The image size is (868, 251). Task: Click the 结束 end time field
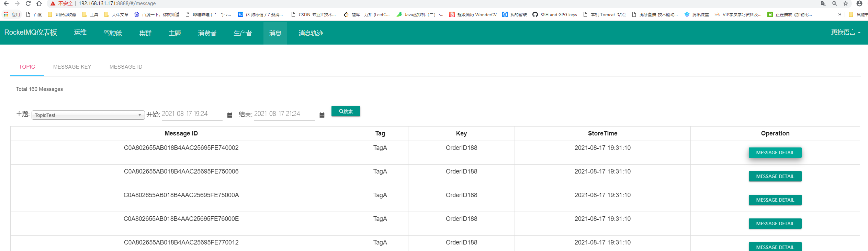(284, 114)
